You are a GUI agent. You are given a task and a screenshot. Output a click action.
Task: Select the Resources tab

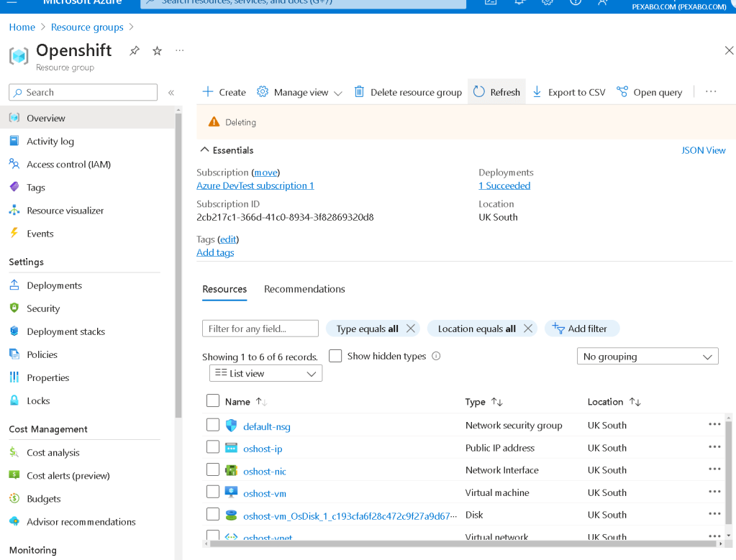[224, 289]
